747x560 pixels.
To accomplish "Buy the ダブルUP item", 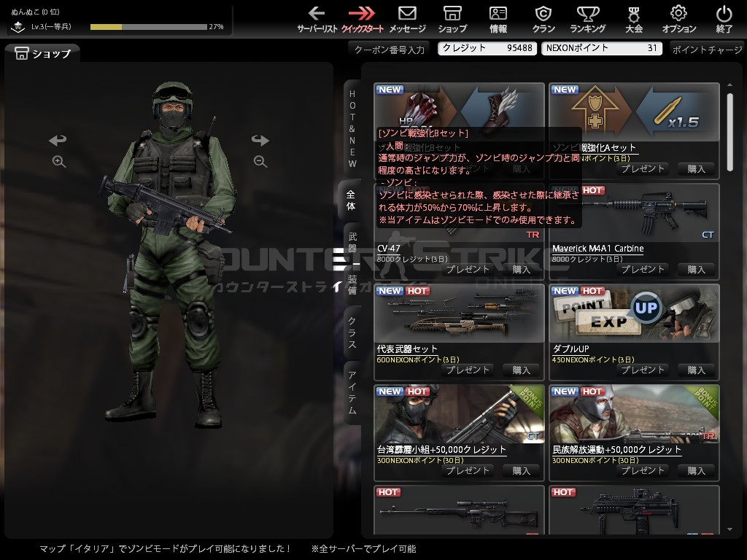I will [x=696, y=370].
